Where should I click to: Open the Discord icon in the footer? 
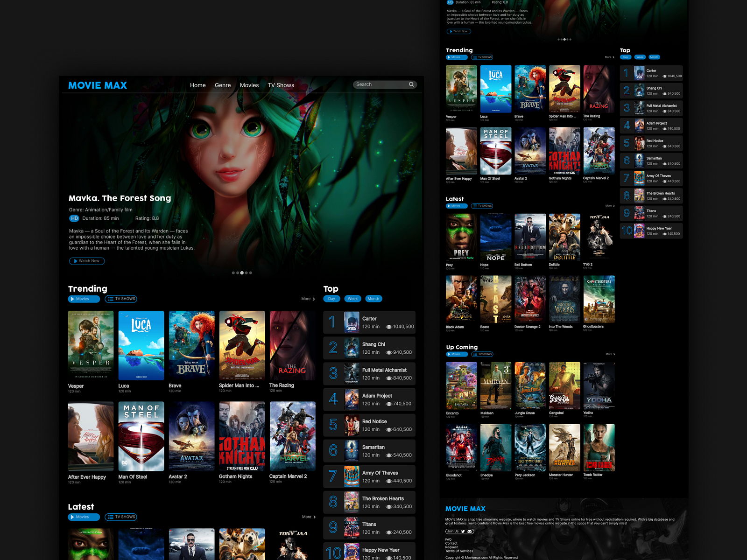click(469, 532)
